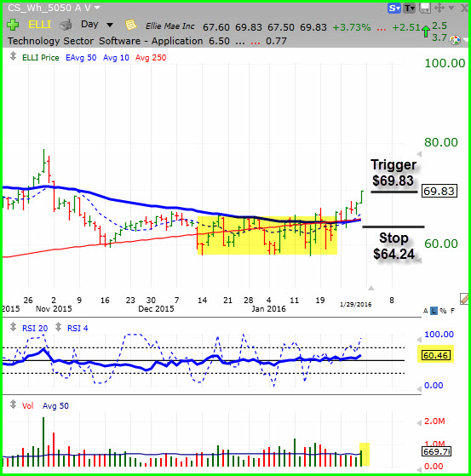471x476 pixels.
Task: Open the gray T dropdown button
Action: (410, 9)
